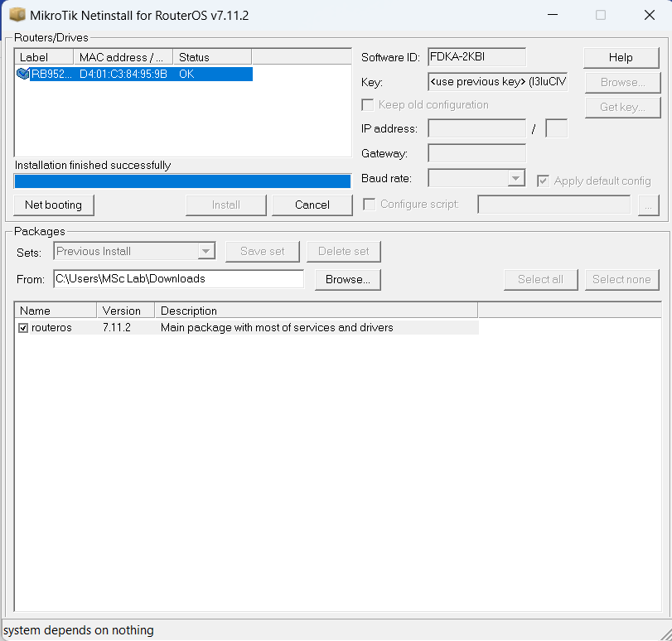Sort packages by Name column header

(x=56, y=311)
